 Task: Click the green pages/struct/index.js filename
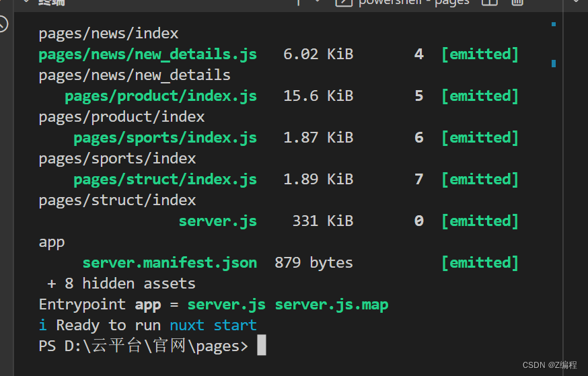pyautogui.click(x=165, y=180)
